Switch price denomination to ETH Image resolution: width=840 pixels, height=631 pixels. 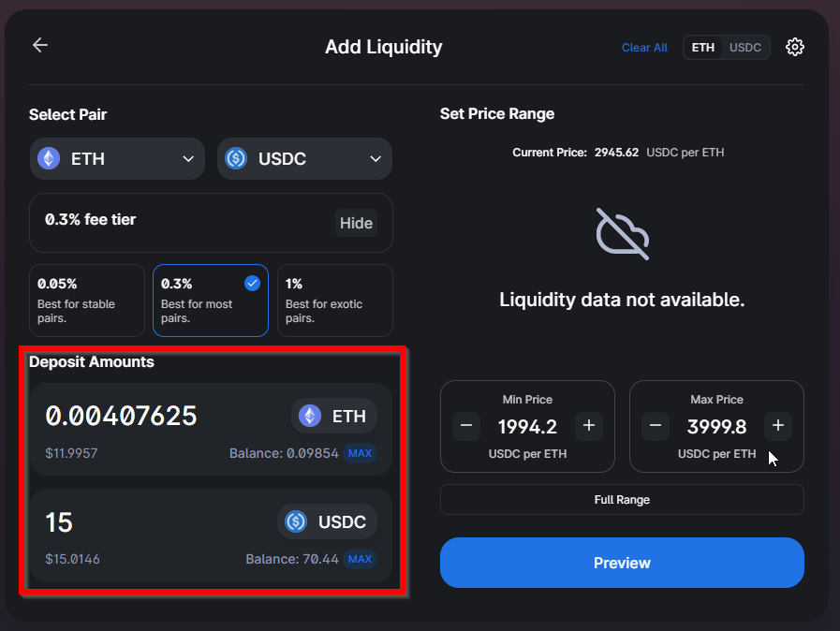point(703,47)
